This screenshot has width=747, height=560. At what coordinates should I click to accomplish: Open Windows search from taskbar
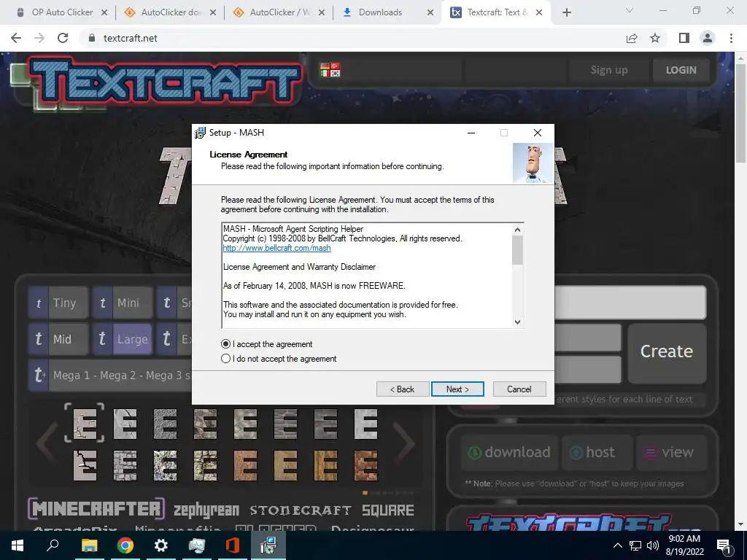(x=53, y=545)
